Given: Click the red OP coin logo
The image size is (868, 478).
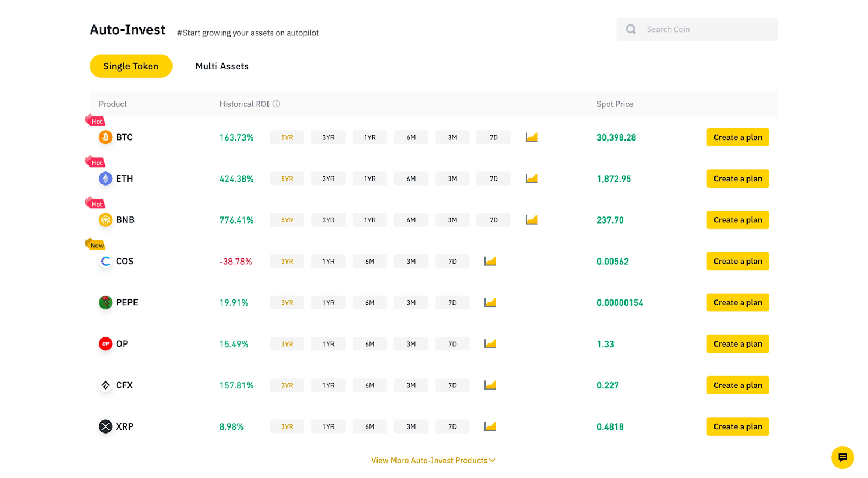Looking at the screenshot, I should click(105, 343).
